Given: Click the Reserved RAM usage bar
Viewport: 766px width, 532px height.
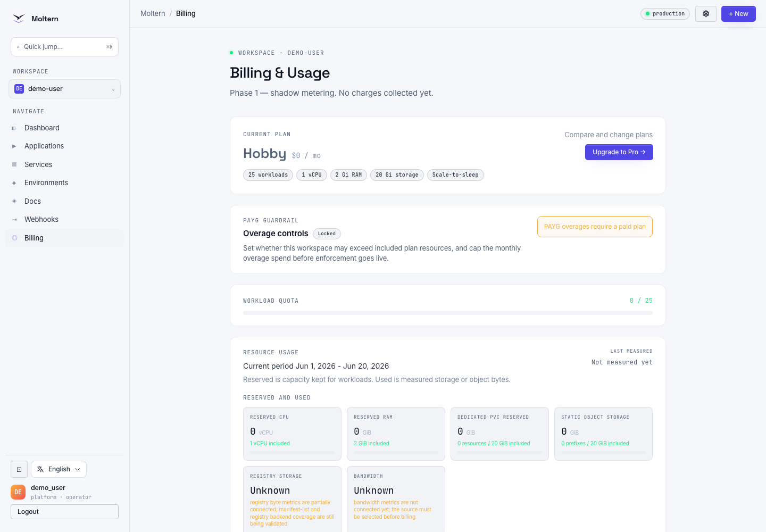Looking at the screenshot, I should pos(396,453).
